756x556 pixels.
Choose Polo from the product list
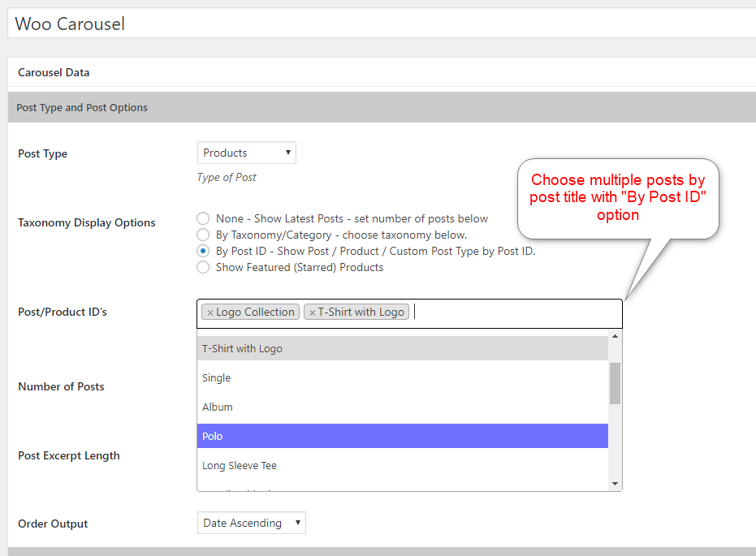point(402,436)
